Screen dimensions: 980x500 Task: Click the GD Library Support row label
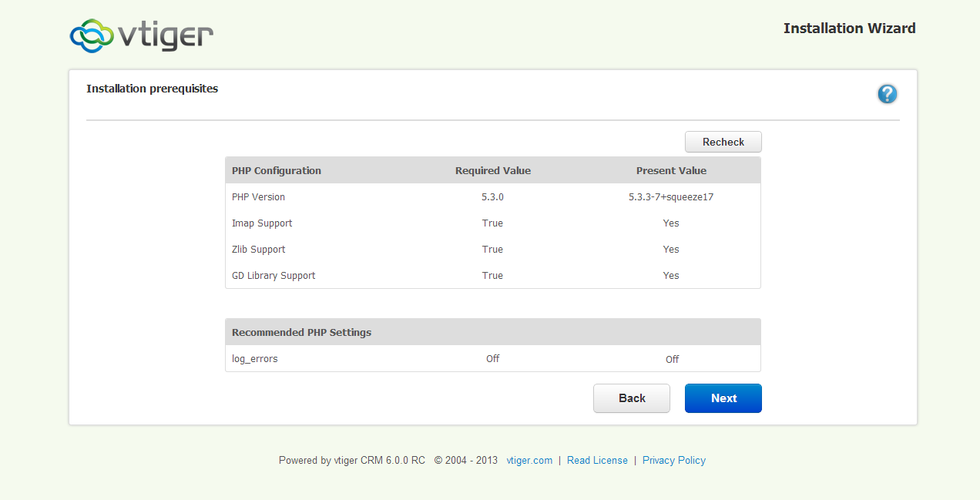(274, 276)
